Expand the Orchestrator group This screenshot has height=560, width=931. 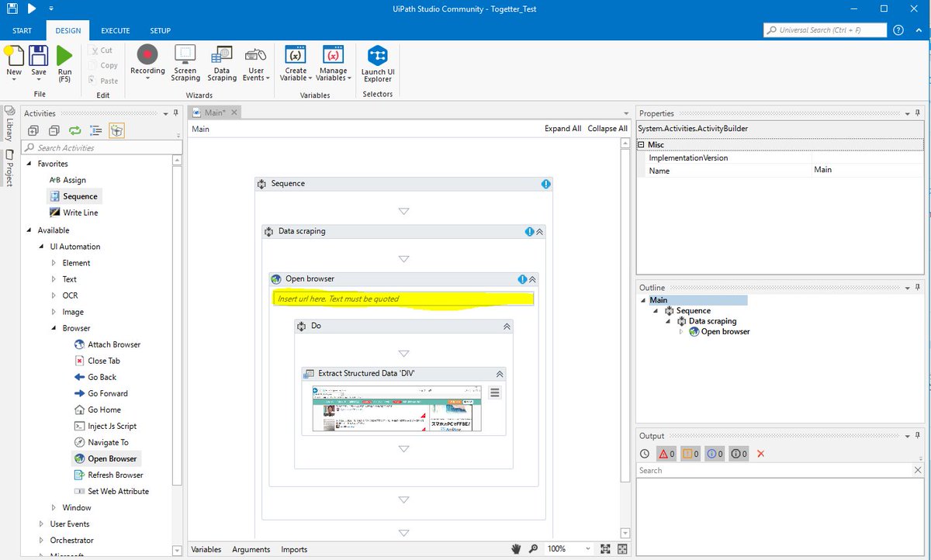tap(41, 540)
